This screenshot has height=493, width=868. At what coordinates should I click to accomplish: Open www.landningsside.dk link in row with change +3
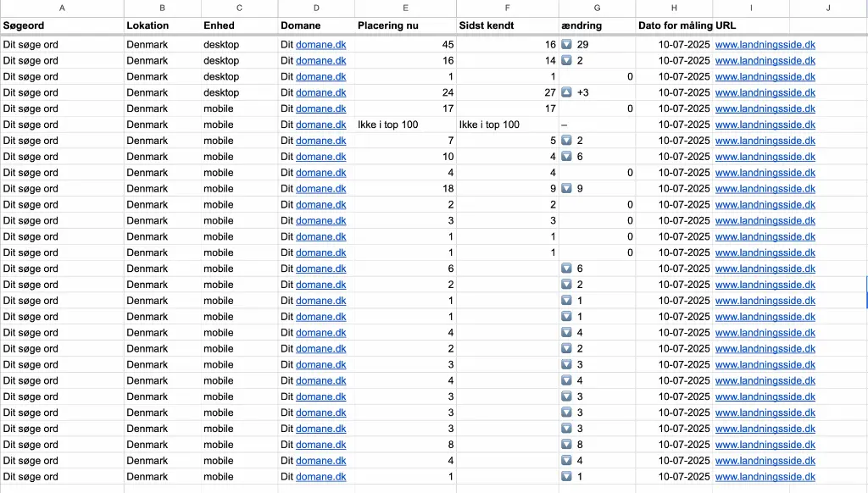point(765,92)
